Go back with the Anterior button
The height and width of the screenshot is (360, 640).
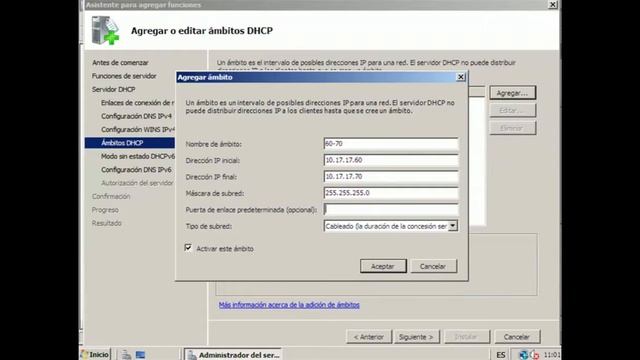pos(369,337)
